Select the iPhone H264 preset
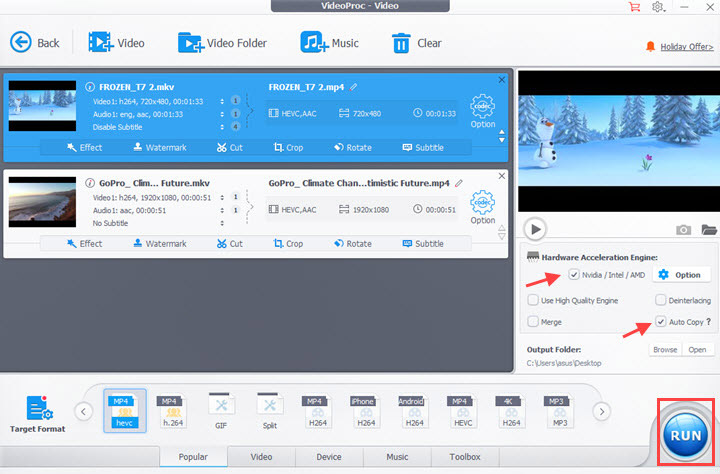 (366, 411)
